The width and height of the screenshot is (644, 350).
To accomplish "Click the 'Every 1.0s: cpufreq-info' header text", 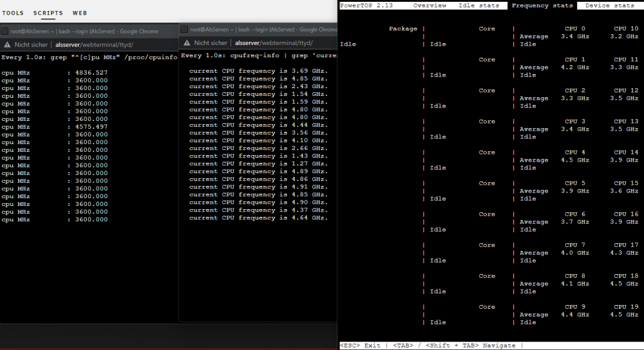I will click(259, 55).
